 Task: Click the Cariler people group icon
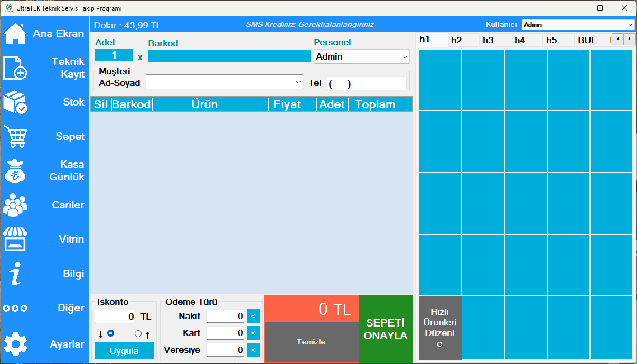click(x=15, y=205)
